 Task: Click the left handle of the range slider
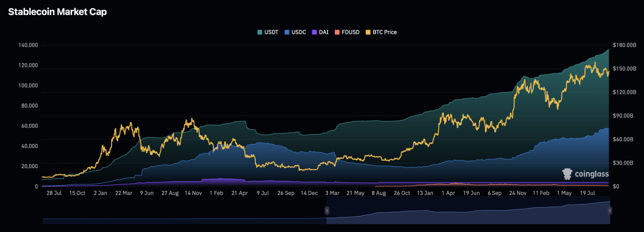coord(327,210)
